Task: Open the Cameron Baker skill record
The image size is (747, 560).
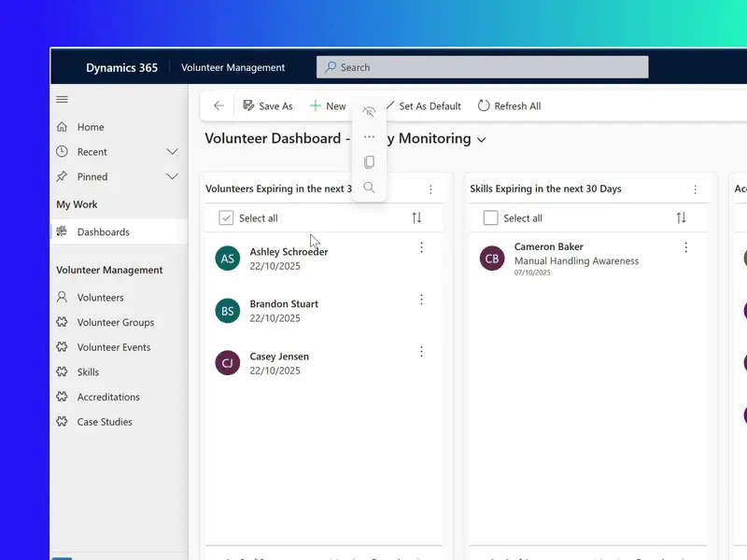Action: coord(548,247)
